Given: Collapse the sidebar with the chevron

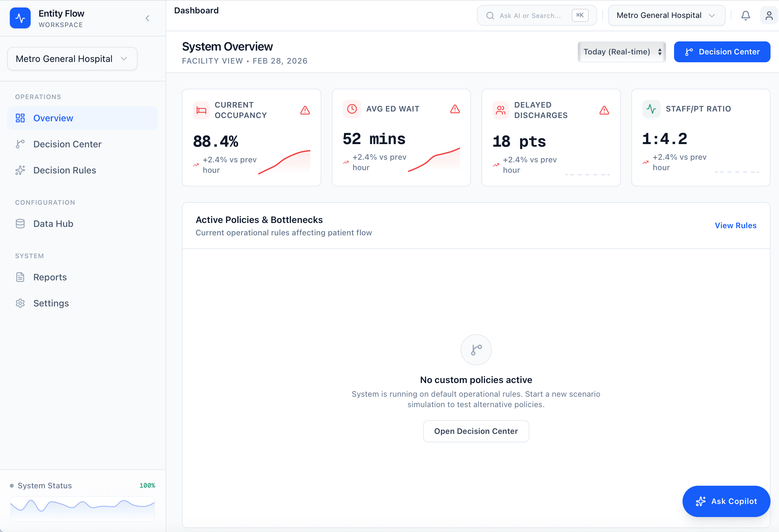Looking at the screenshot, I should [x=147, y=18].
